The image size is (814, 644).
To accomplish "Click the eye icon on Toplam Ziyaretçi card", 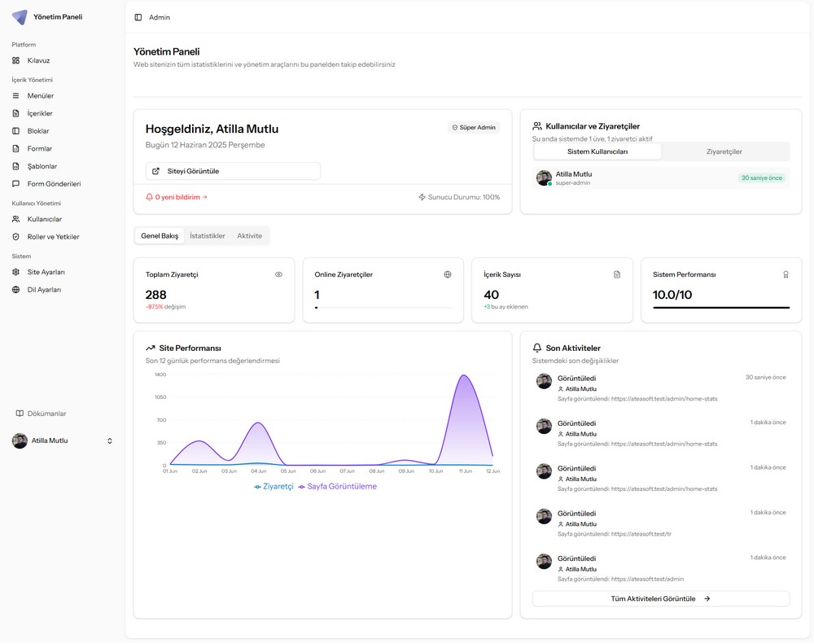I will pyautogui.click(x=278, y=274).
